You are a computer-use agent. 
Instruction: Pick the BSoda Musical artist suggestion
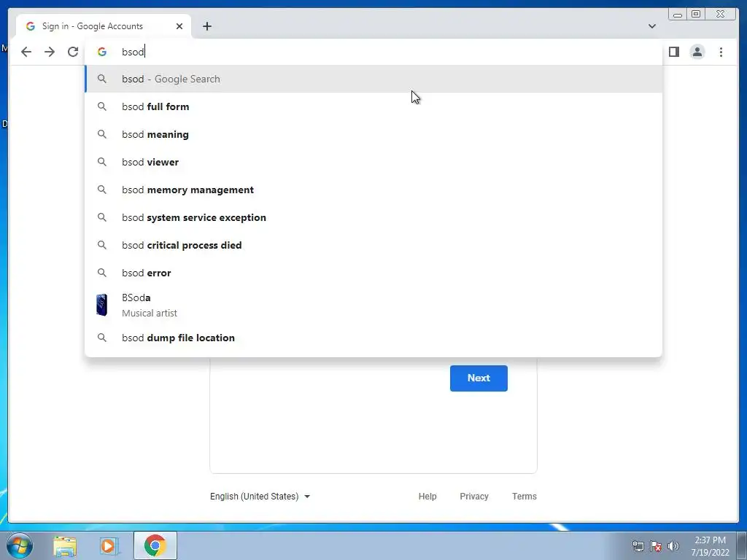pyautogui.click(x=373, y=305)
